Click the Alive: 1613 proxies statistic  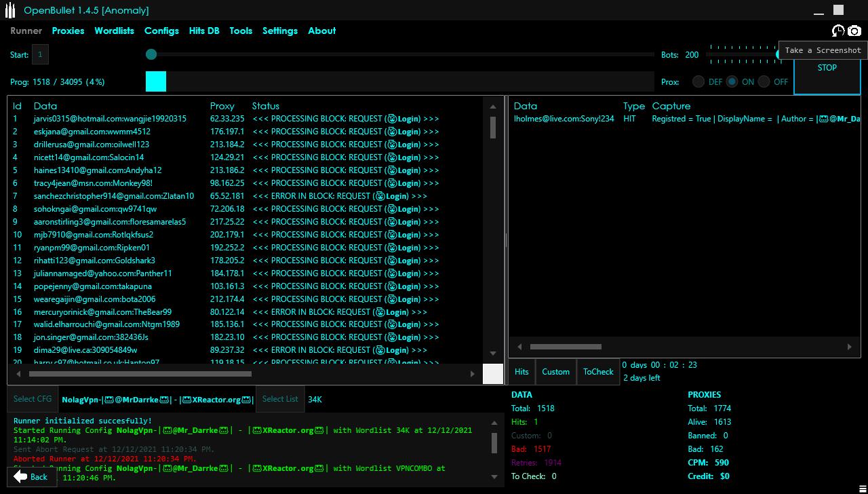click(709, 422)
